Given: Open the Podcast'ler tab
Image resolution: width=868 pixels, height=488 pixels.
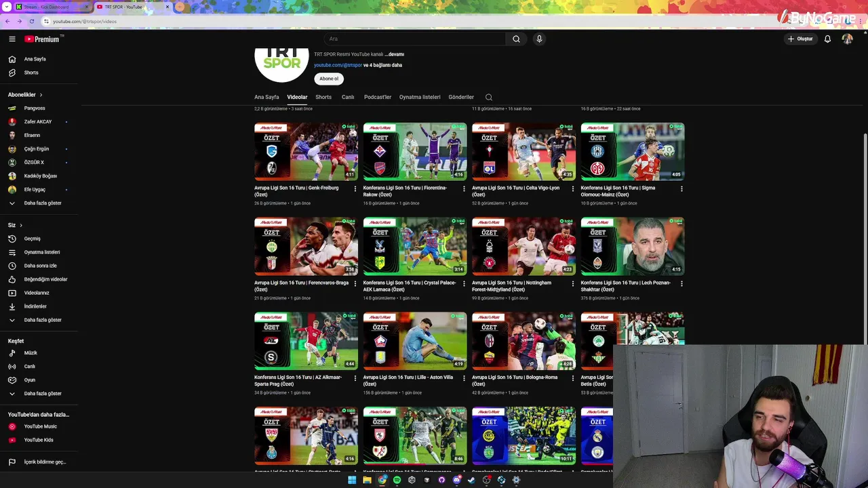Looking at the screenshot, I should [x=378, y=97].
